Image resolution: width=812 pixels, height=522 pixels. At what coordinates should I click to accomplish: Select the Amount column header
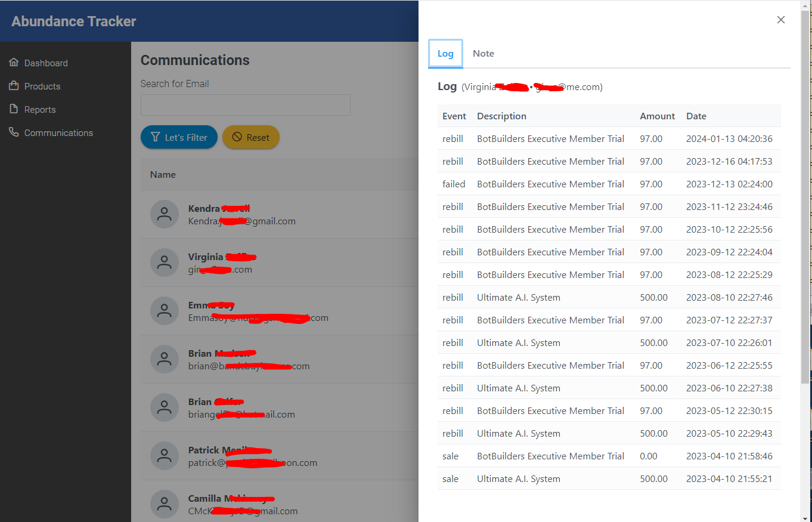(x=658, y=116)
